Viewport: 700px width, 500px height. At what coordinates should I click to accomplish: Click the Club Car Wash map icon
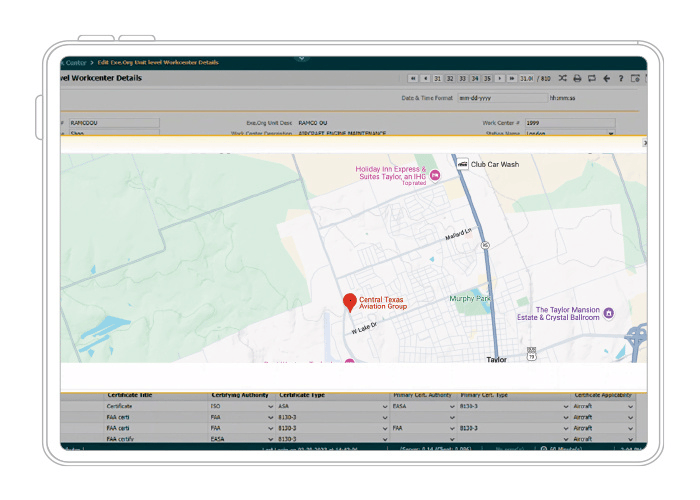pos(462,164)
